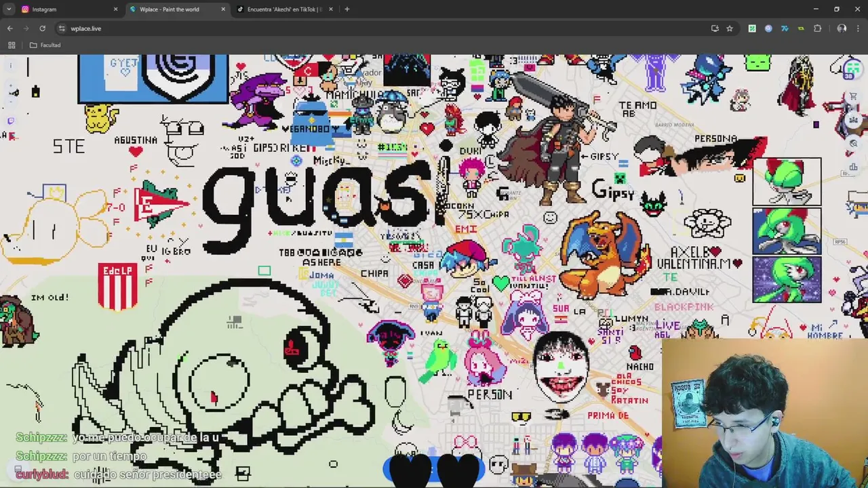Click the BLACKPINK pink text
868x488 pixels.
coord(684,307)
